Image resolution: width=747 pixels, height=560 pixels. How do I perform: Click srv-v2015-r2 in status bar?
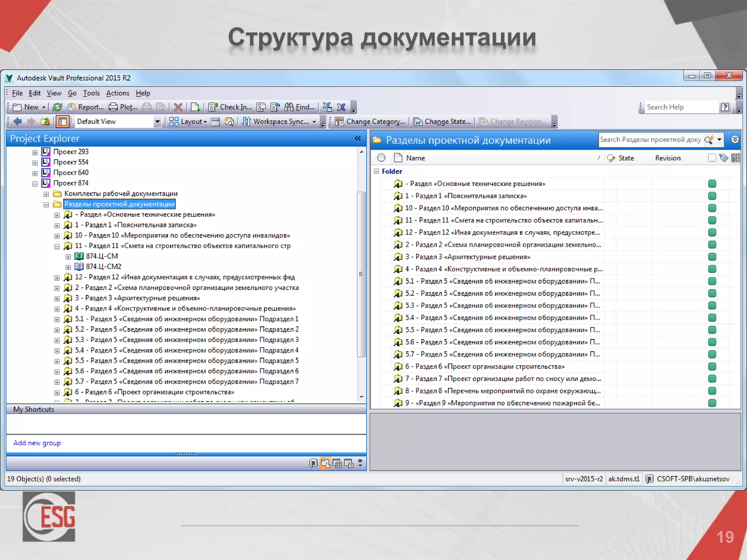584,479
